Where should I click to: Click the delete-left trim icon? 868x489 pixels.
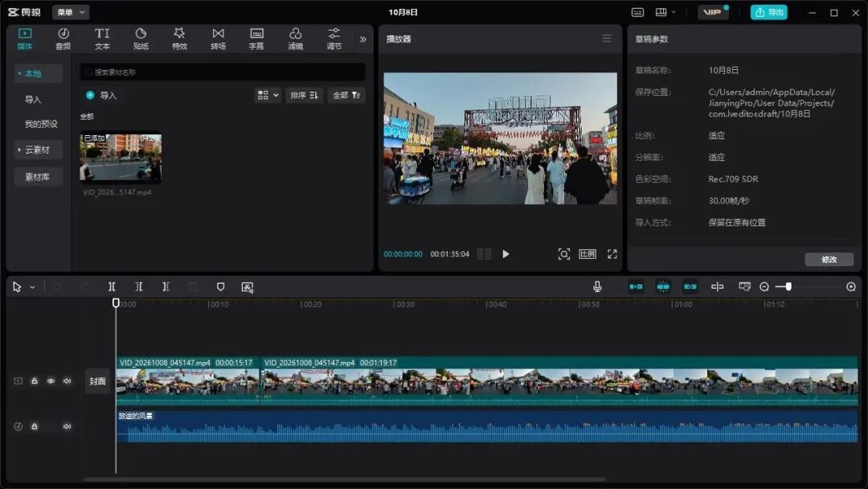[x=139, y=286]
